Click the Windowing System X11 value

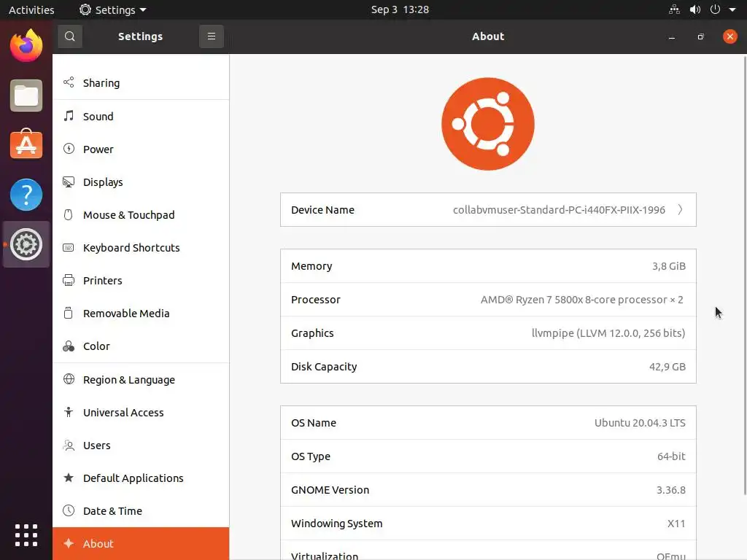(676, 524)
